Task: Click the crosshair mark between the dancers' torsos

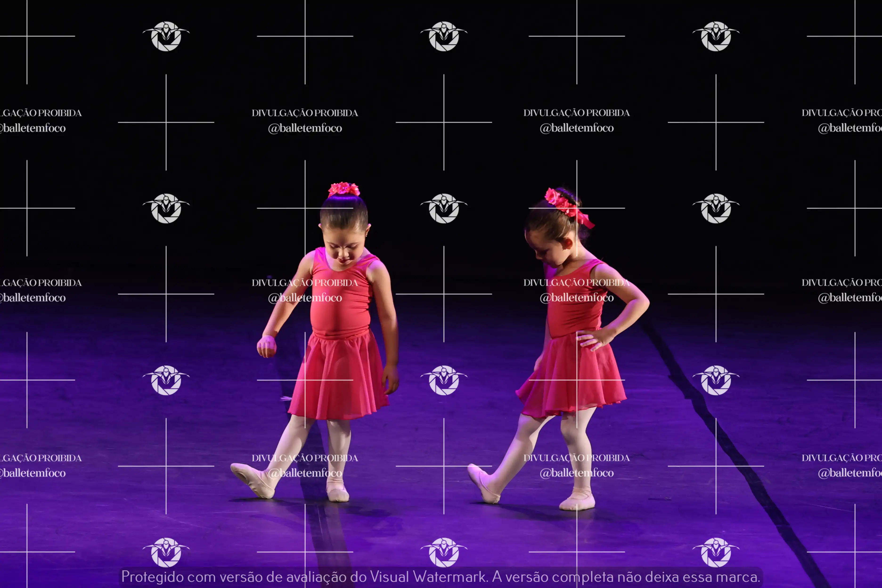Action: click(444, 294)
